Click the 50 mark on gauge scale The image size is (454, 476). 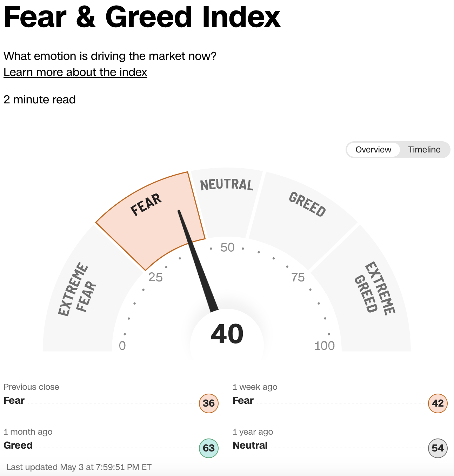coord(227,247)
